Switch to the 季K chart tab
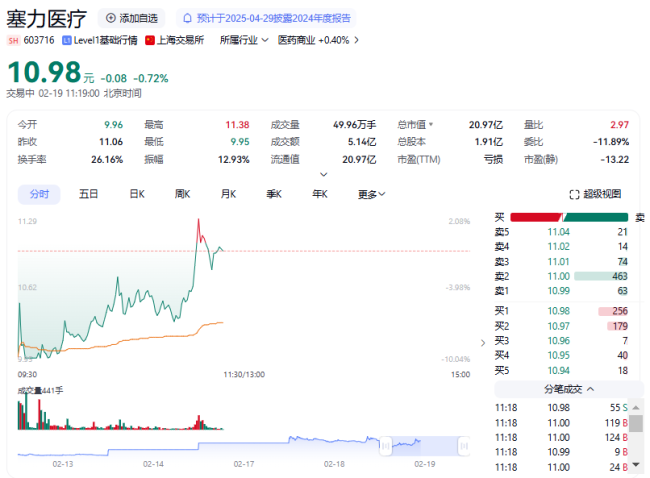The image size is (650, 478). tap(274, 194)
